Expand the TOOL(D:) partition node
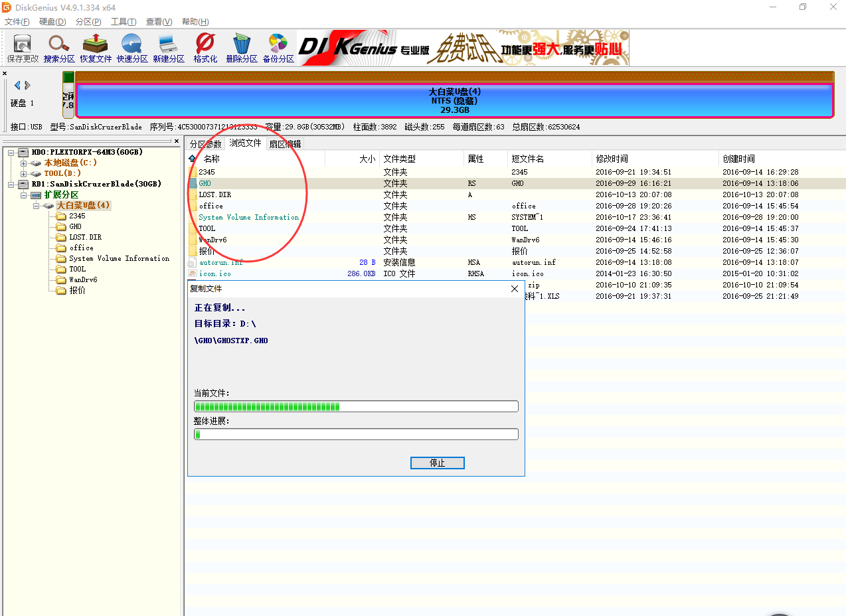The image size is (846, 616). coord(24,173)
